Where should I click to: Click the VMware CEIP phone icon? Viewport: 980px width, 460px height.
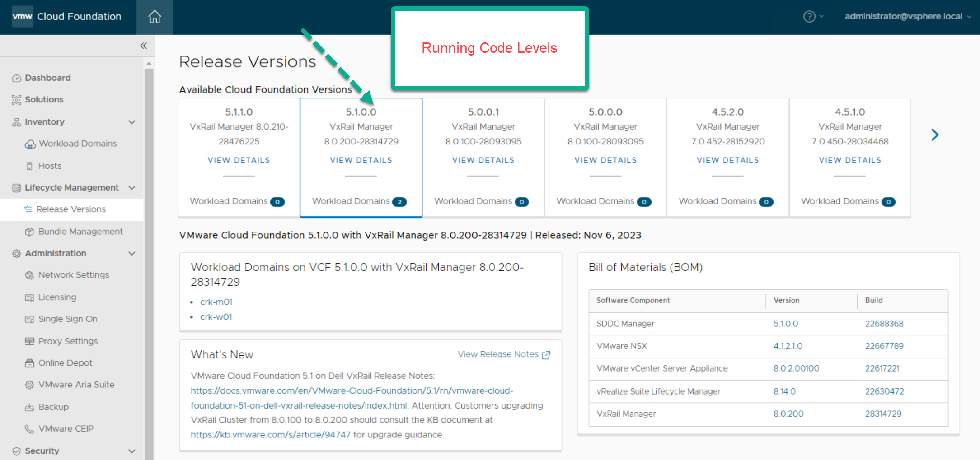tap(30, 429)
